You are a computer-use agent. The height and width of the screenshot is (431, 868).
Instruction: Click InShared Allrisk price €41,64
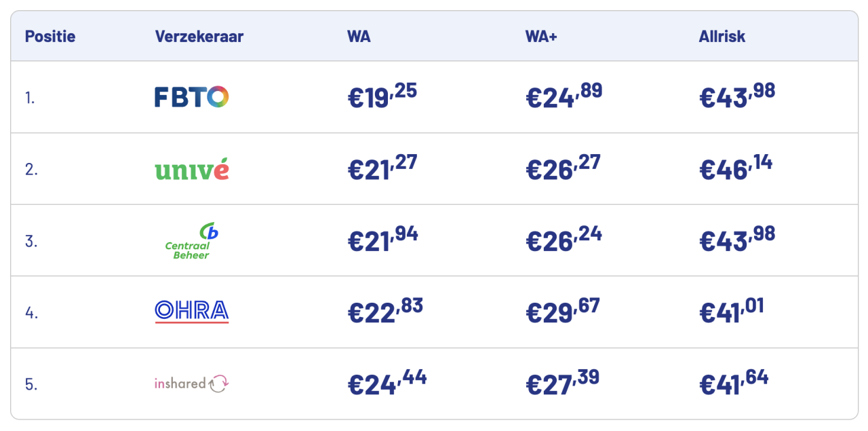click(734, 383)
